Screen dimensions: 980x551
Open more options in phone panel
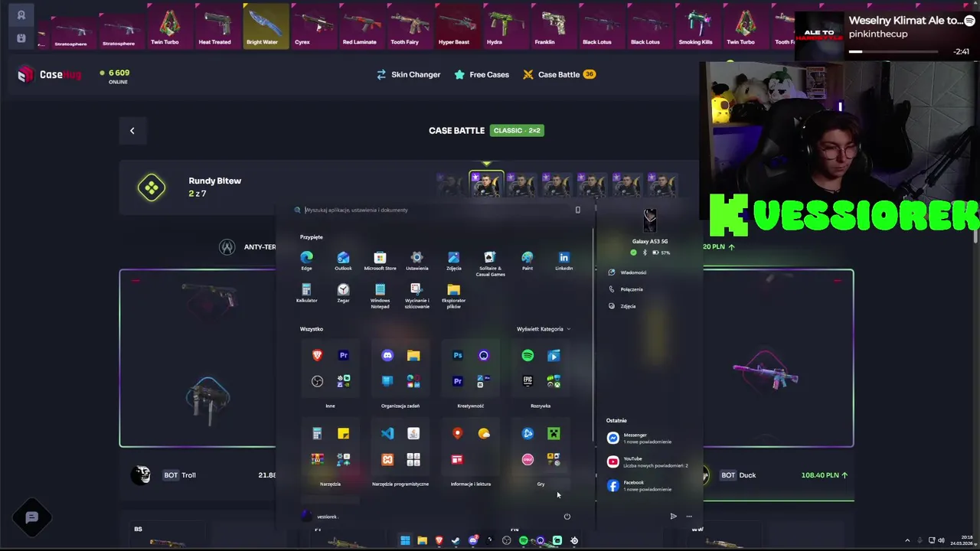pyautogui.click(x=689, y=517)
